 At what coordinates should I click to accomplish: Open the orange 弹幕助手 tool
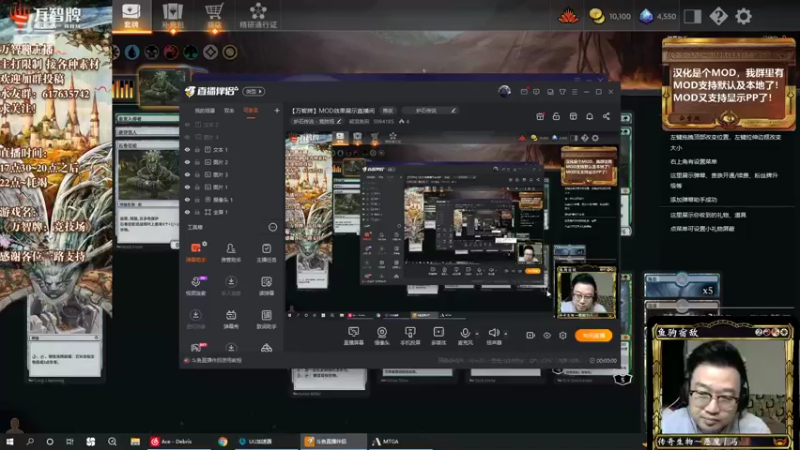(195, 252)
